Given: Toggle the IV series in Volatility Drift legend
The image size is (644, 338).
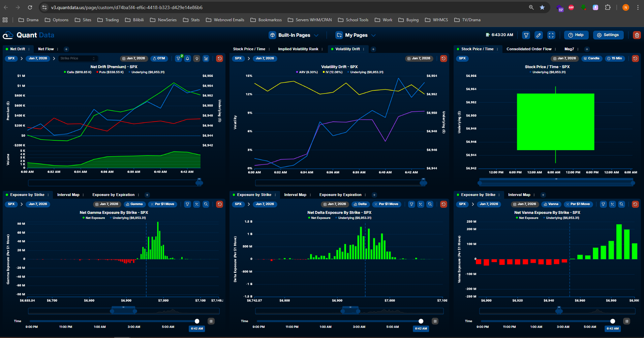Looking at the screenshot, I should [334, 72].
